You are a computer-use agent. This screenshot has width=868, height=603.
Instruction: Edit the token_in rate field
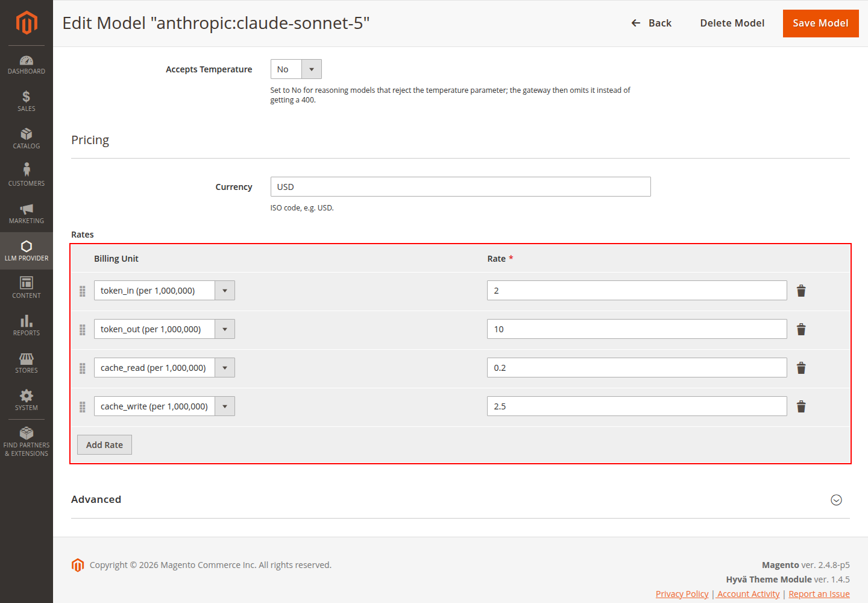point(637,291)
